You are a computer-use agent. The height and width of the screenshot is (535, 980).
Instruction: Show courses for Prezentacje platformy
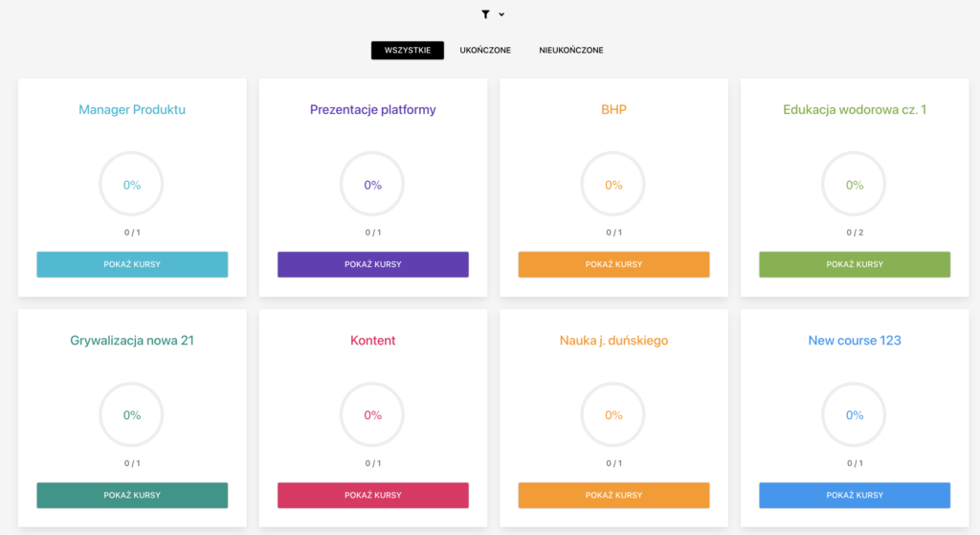pos(373,264)
